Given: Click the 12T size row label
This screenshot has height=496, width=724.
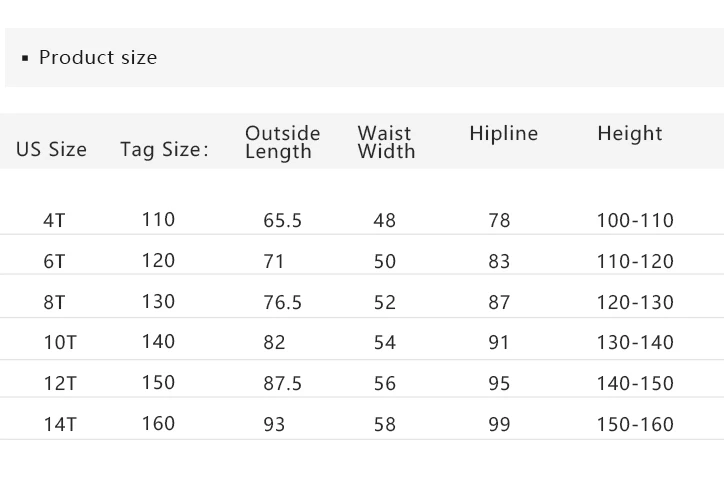Looking at the screenshot, I should (60, 383).
